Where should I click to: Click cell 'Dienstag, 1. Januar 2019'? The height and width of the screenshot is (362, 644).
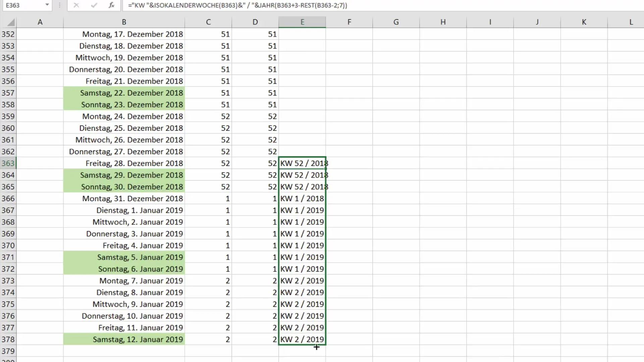click(124, 210)
